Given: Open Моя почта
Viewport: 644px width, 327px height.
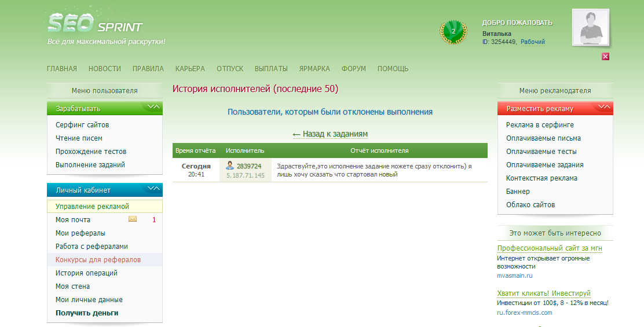Looking at the screenshot, I should click(x=73, y=219).
